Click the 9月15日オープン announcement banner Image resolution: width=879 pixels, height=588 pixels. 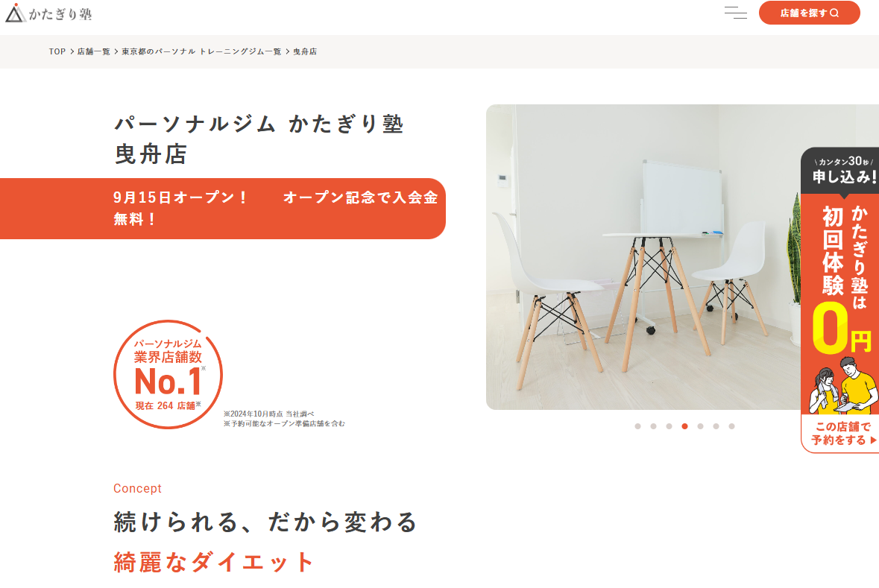point(223,209)
